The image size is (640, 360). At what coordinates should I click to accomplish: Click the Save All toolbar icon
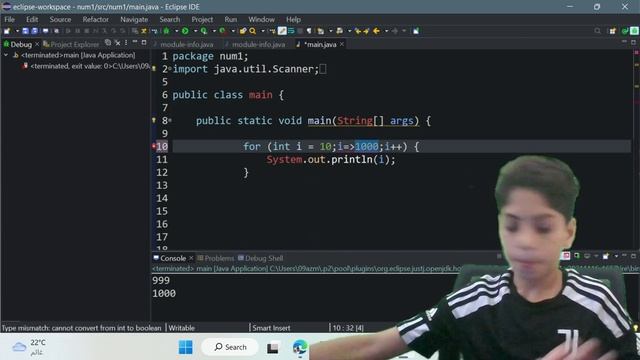tap(35, 31)
